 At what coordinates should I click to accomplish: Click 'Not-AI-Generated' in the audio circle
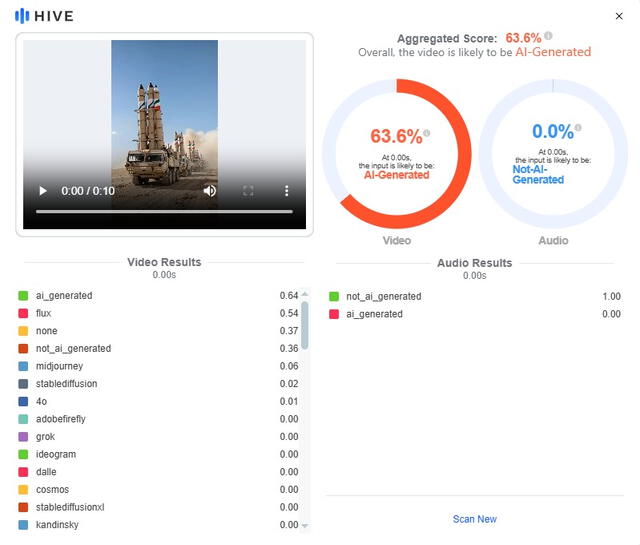[538, 174]
